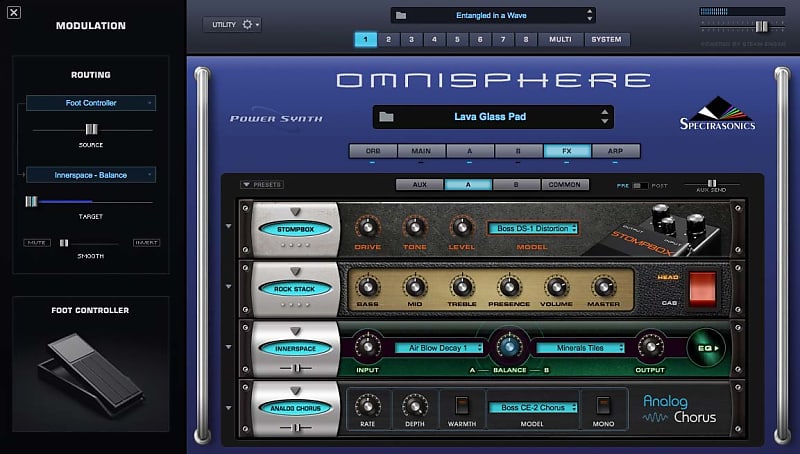800x454 pixels.
Task: Click the foot controller pedal image
Action: pos(91,375)
